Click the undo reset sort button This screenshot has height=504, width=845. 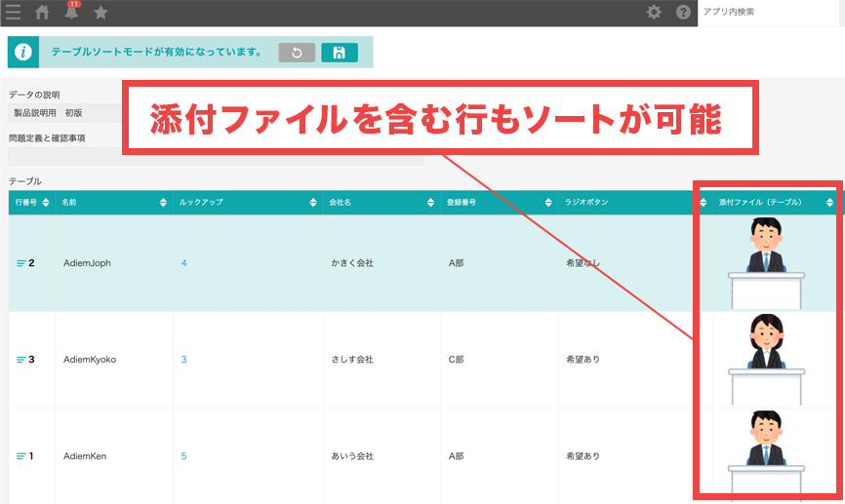click(297, 53)
